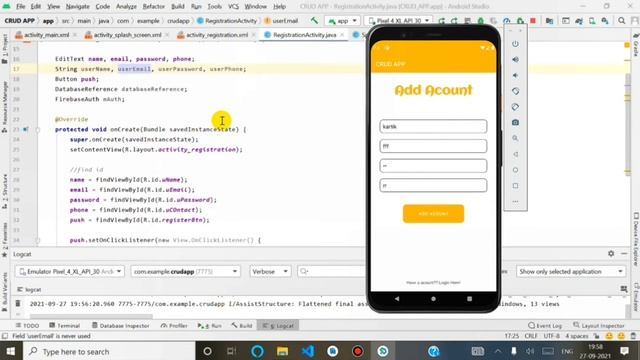Viewport: 640px width, 360px height.
Task: Click emulator sidebar Back triangle icon
Action: [x=516, y=154]
